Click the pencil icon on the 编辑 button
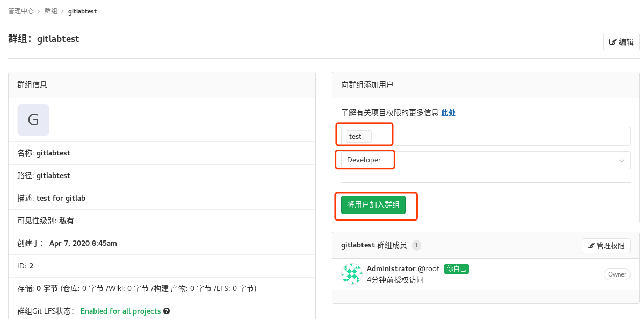The width and height of the screenshot is (644, 319). pyautogui.click(x=613, y=42)
